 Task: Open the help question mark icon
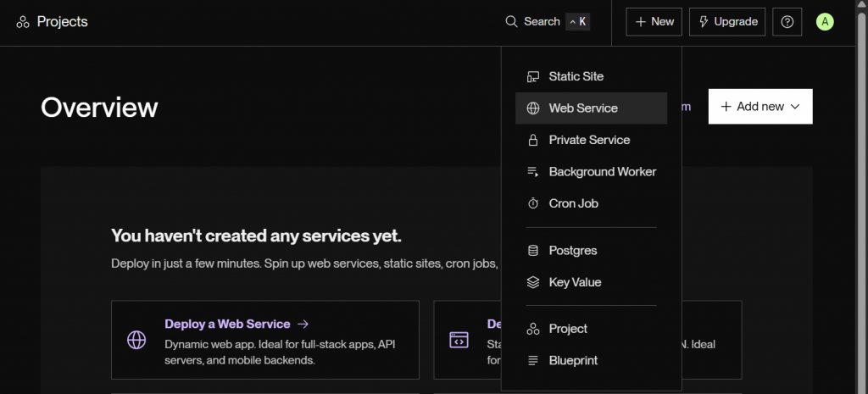(787, 22)
